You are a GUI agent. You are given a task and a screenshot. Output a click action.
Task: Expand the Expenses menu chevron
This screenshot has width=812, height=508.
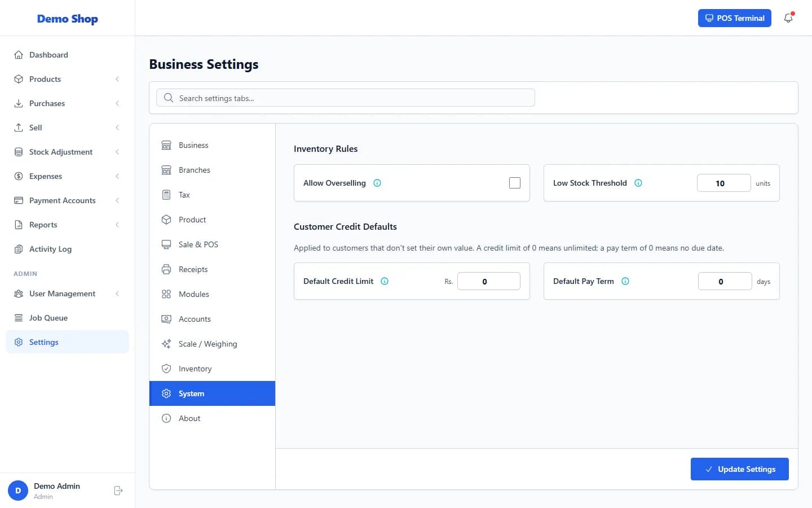(x=117, y=176)
